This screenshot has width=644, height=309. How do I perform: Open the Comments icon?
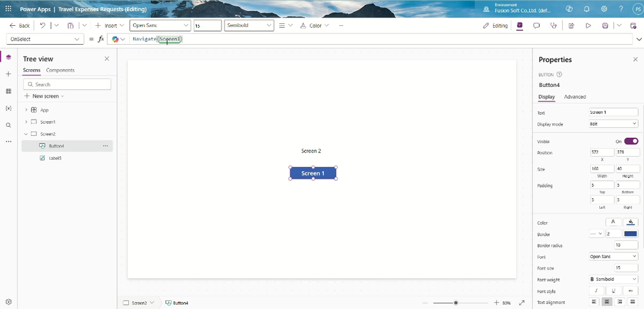[536, 25]
